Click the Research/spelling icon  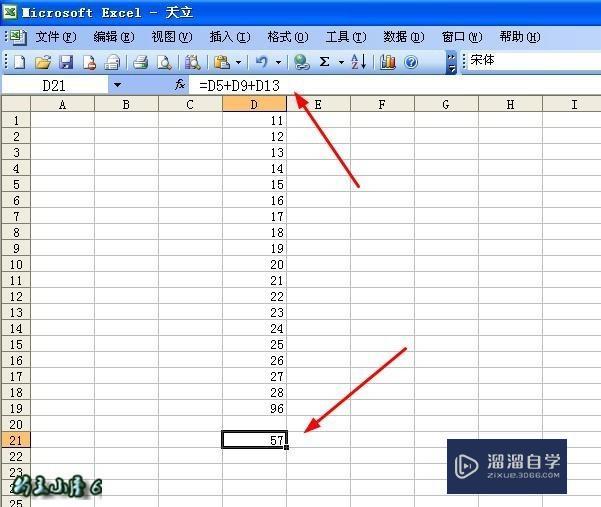pyautogui.click(x=192, y=62)
